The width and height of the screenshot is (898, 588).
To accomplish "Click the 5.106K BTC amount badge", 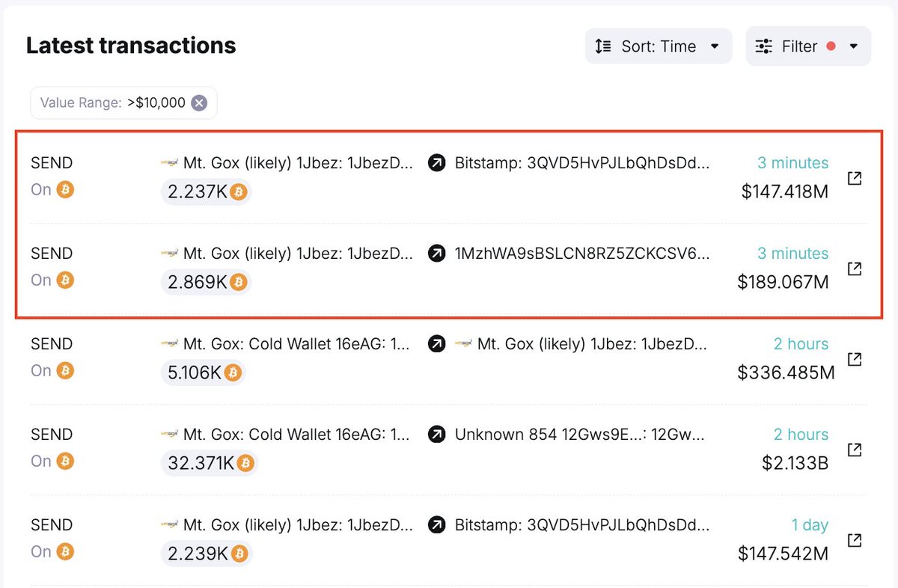I will (x=203, y=373).
